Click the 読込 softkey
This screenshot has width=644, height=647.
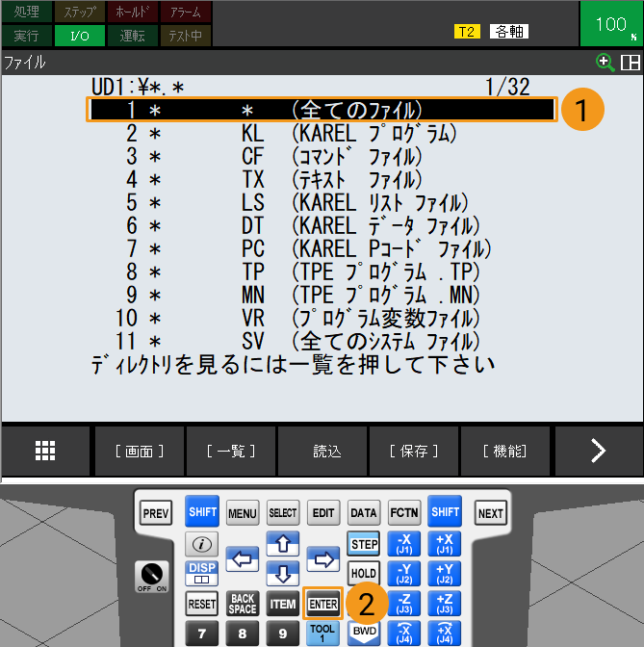point(322,451)
